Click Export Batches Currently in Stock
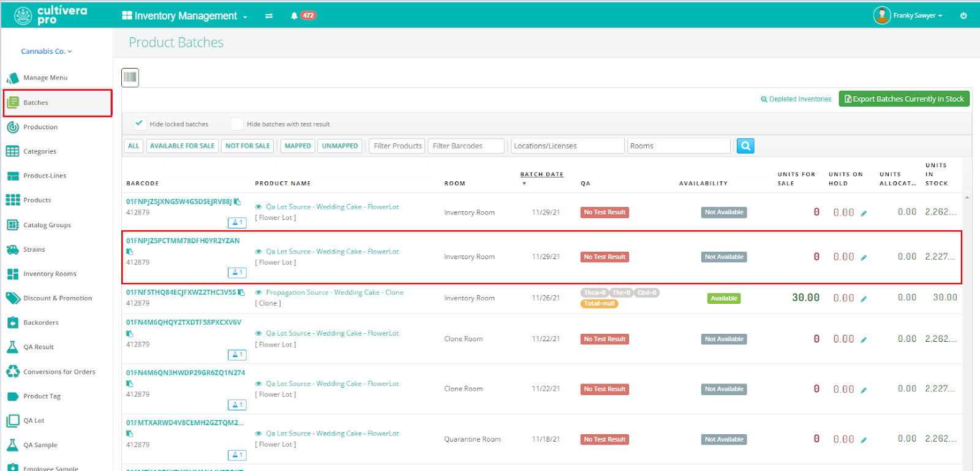980x471 pixels. click(x=904, y=99)
